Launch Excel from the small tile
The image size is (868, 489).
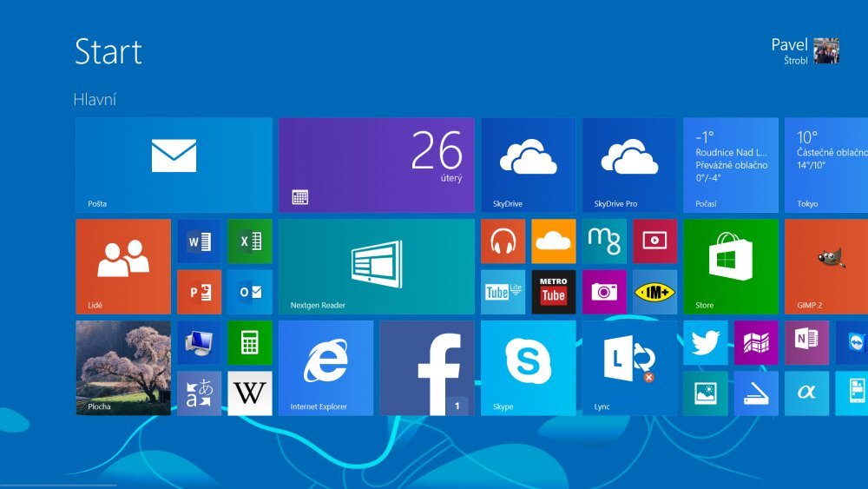tap(250, 241)
